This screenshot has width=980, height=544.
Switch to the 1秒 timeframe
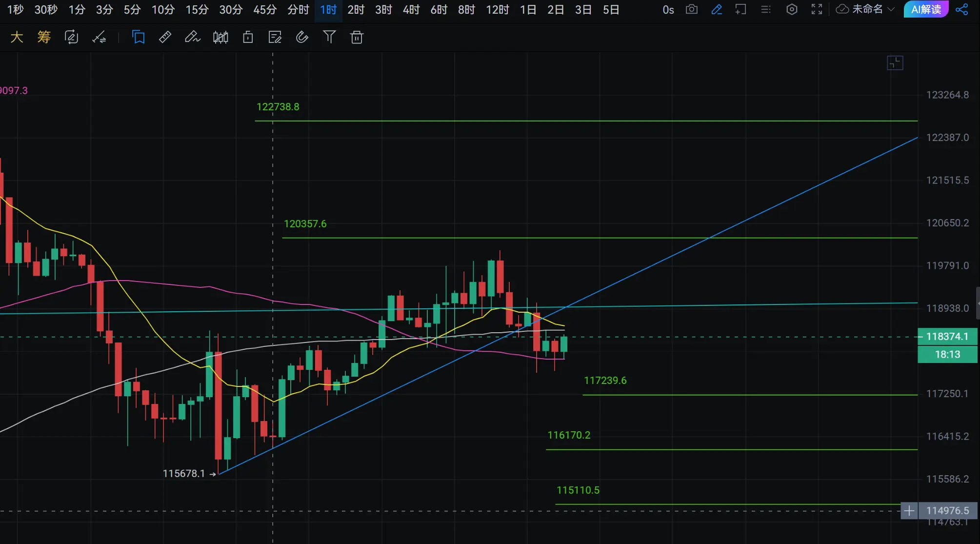(x=16, y=10)
